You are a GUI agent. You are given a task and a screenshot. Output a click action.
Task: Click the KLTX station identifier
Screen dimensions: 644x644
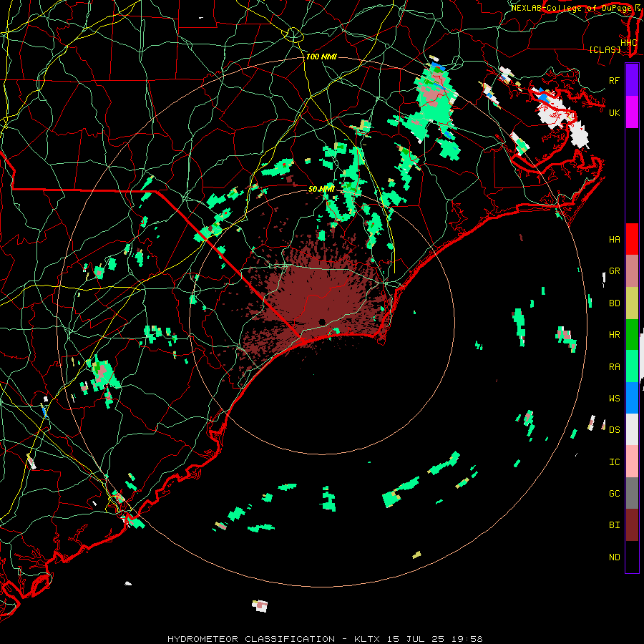pos(367,639)
